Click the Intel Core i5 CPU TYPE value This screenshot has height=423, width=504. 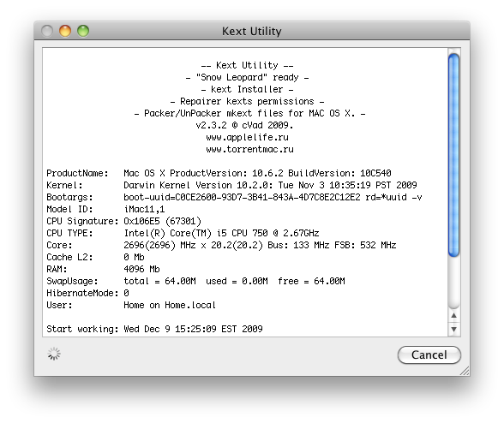221,233
